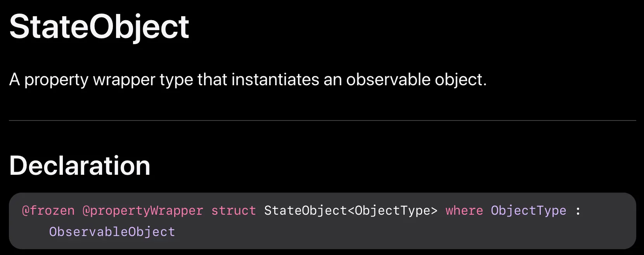Click the word 'an' in the summary

(x=332, y=79)
